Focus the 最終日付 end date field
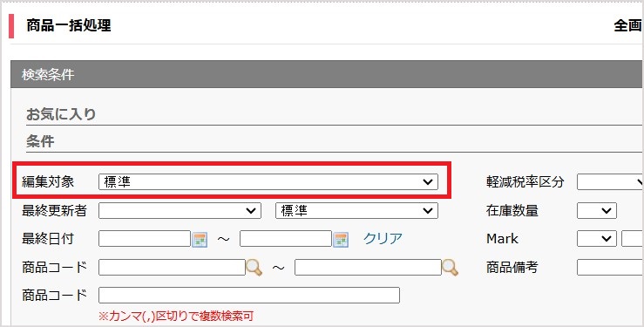Image resolution: width=644 pixels, height=327 pixels. tap(286, 239)
